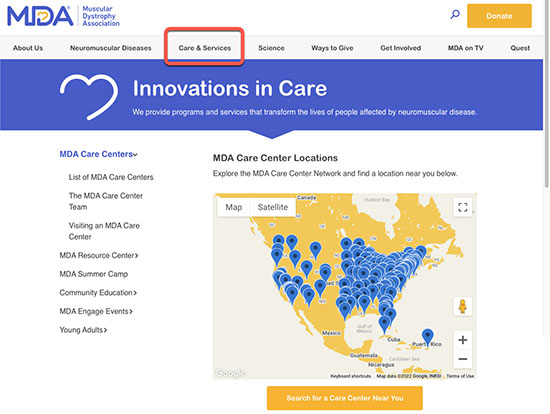Zoom out with the map minus icon
550x414 pixels.
coord(463,359)
